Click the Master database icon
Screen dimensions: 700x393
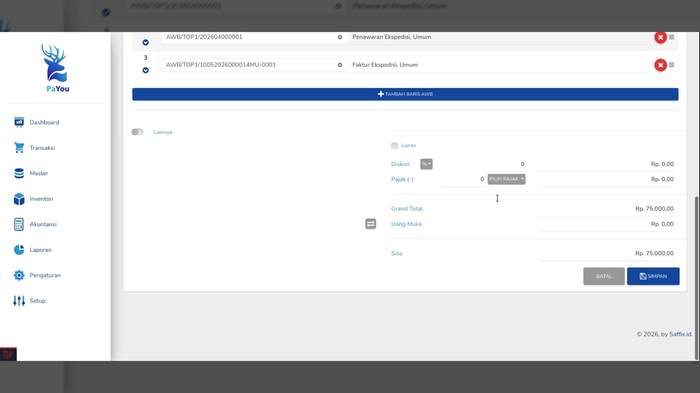tap(19, 173)
